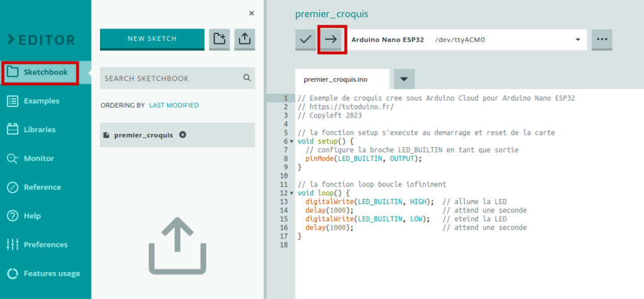Viewport: 644px width, 299px height.
Task: Change ordering via LAST MODIFIED link
Action: tap(174, 105)
